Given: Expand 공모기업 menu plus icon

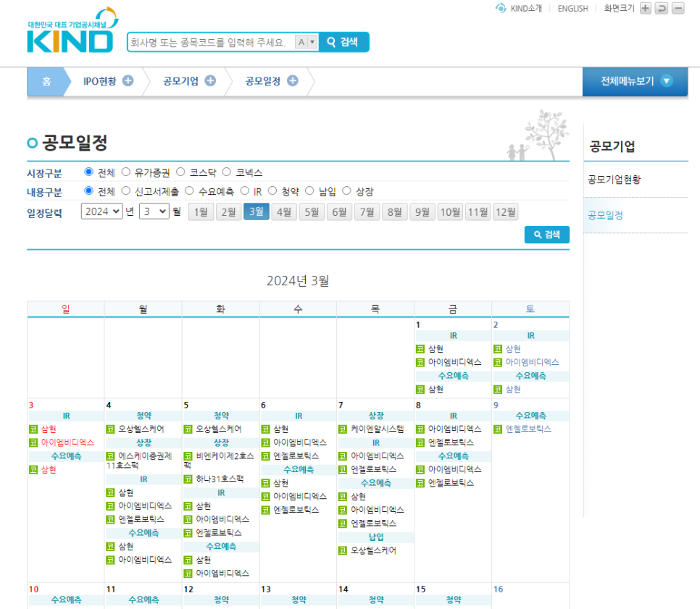Looking at the screenshot, I should pyautogui.click(x=210, y=81).
